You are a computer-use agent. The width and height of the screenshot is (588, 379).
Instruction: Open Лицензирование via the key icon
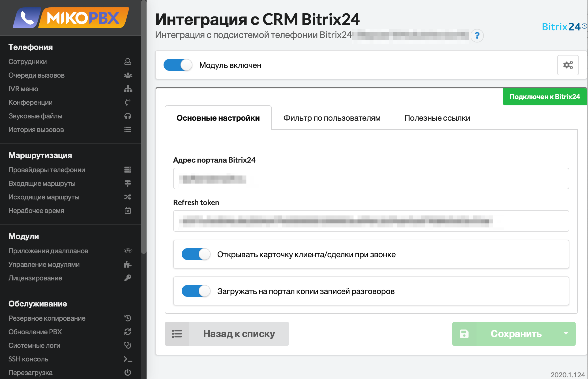coord(128,278)
